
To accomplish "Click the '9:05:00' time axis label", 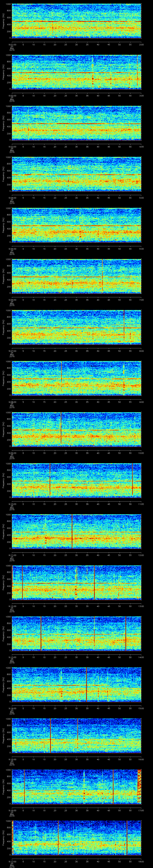I will click(x=12, y=249).
